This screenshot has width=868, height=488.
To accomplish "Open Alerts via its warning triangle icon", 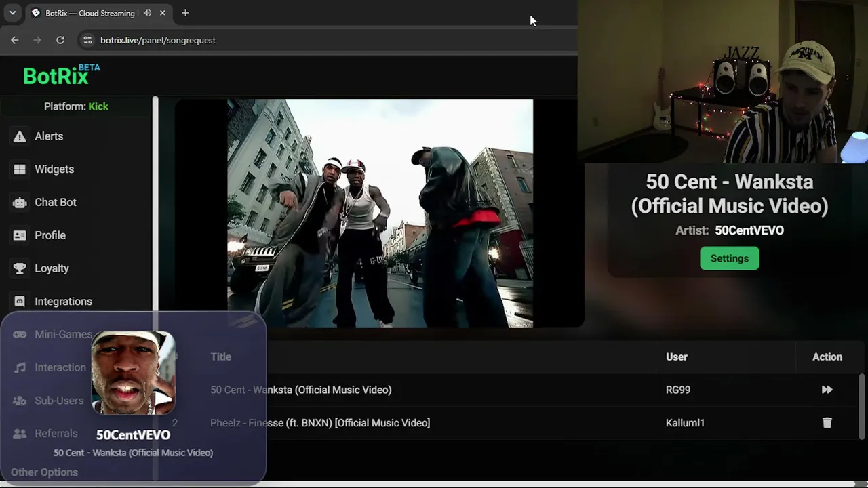I will coord(20,136).
